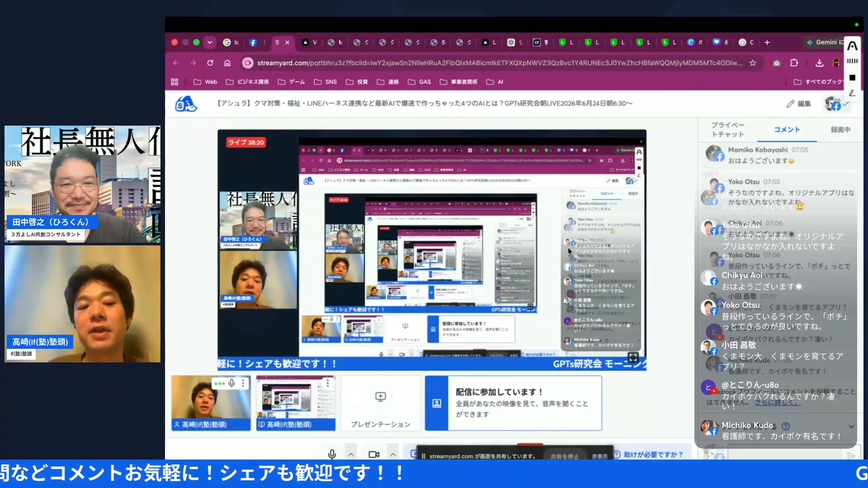
Task: Expand the chevron beside the Michiko Kudo comment
Action: [x=851, y=426]
